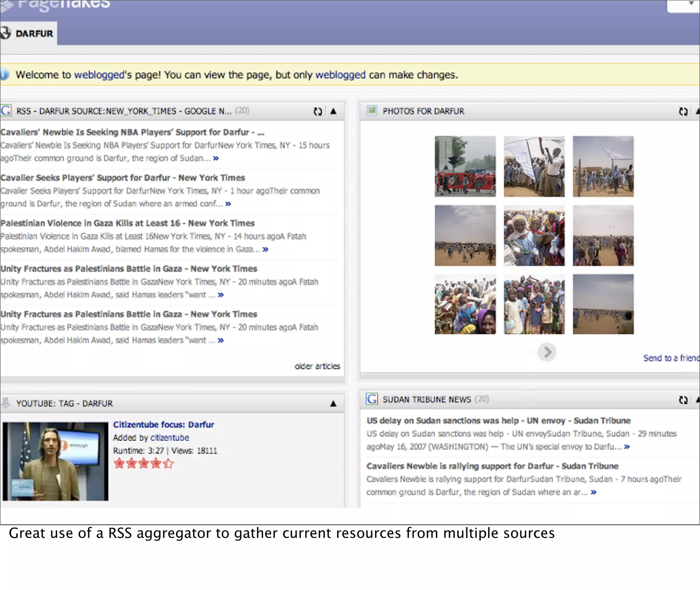Open second Unity Fractures as Palestinians Battle headline
This screenshot has height=590, width=700.
tap(129, 314)
